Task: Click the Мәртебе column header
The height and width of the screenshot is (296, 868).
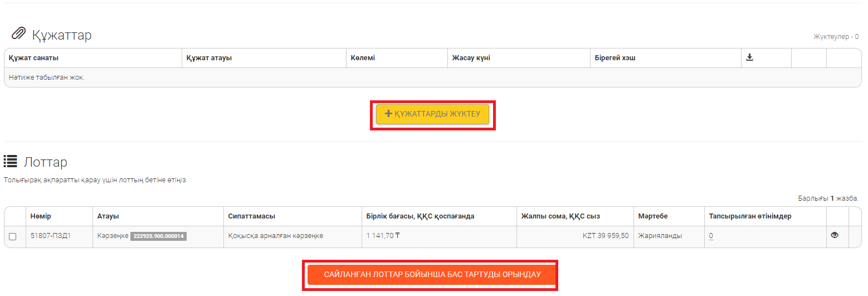Action: tap(653, 216)
